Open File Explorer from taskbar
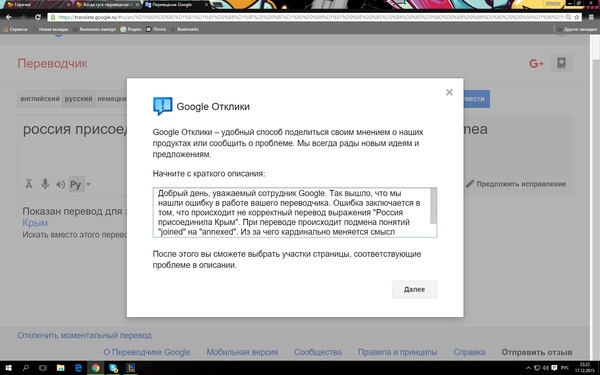600x375 pixels. pos(60,368)
